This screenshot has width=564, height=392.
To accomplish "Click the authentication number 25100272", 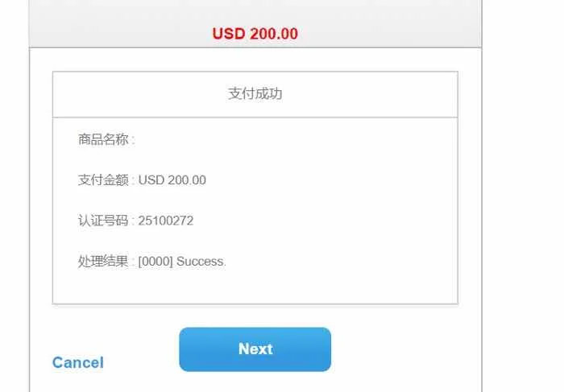I will (166, 221).
